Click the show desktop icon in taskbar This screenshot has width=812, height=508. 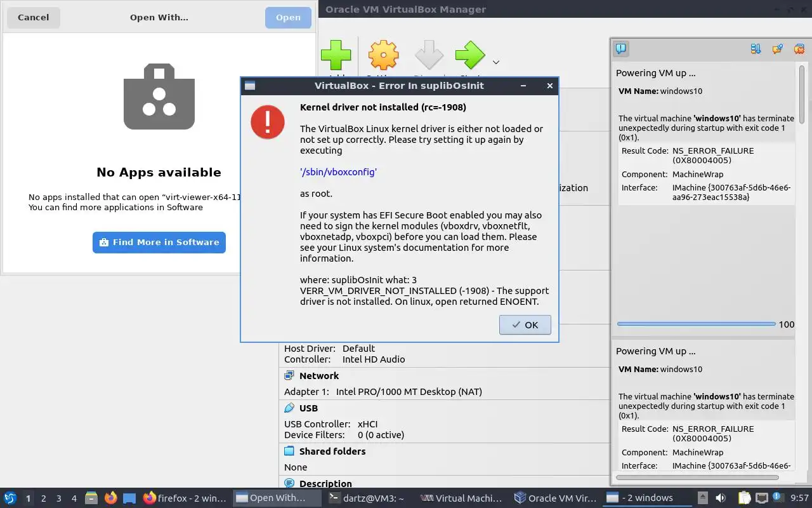pyautogui.click(x=129, y=498)
